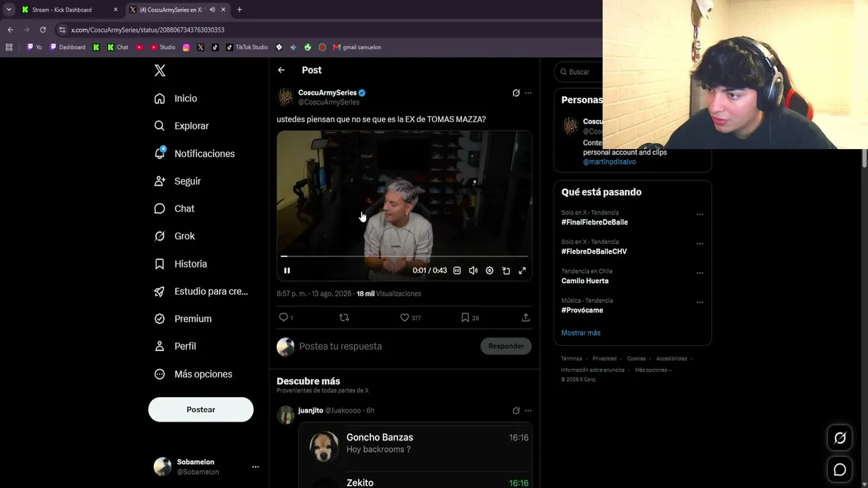Viewport: 868px width, 488px height.
Task: Open the browser tab search dropdown
Action: click(9, 9)
